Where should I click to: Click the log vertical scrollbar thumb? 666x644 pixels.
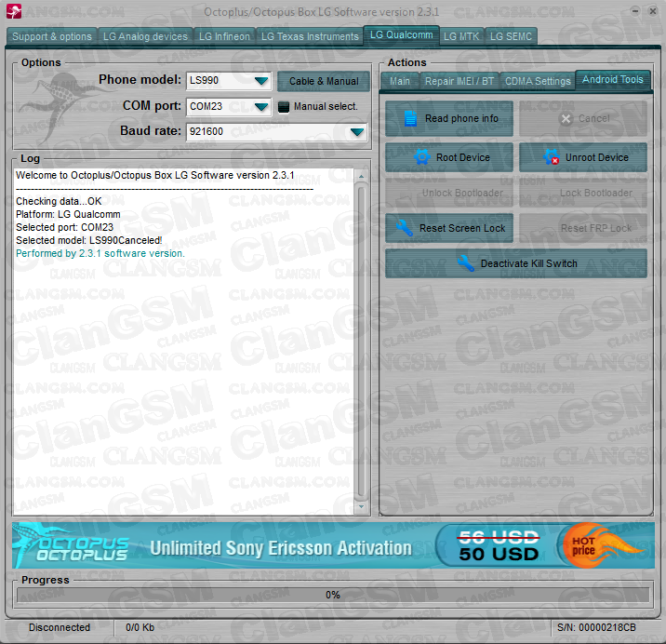361,342
